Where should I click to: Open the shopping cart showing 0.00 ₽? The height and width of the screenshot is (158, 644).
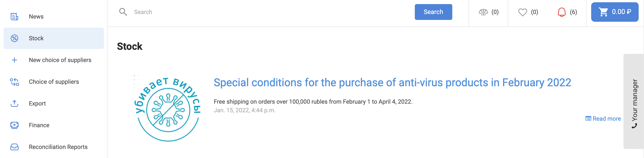point(614,12)
